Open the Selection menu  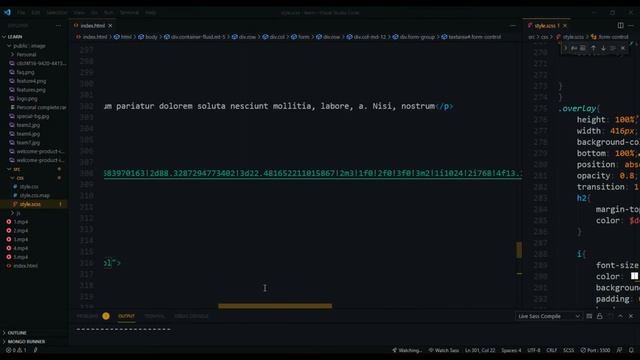56,13
